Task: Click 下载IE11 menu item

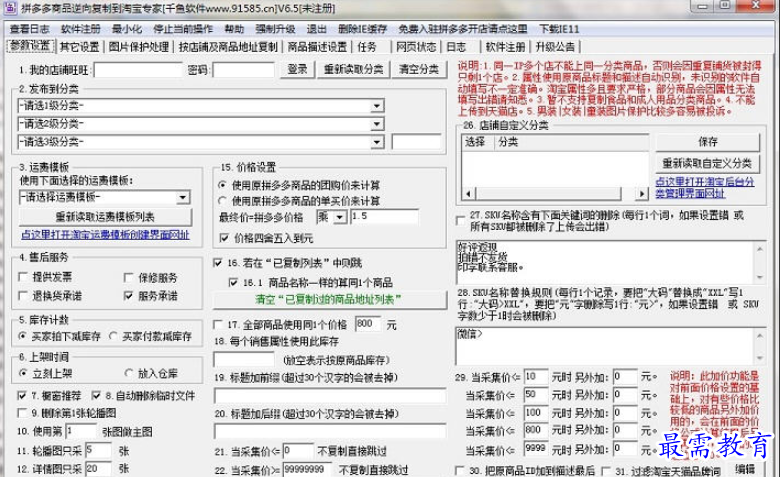Action: pos(559,29)
